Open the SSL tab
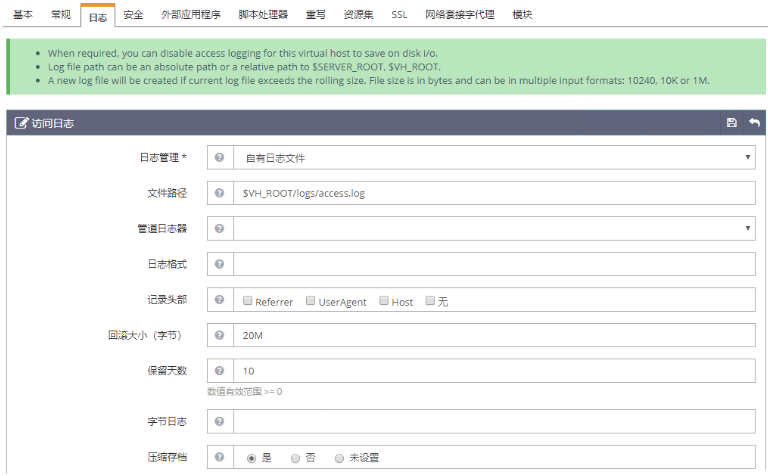The height and width of the screenshot is (476, 768). [399, 15]
